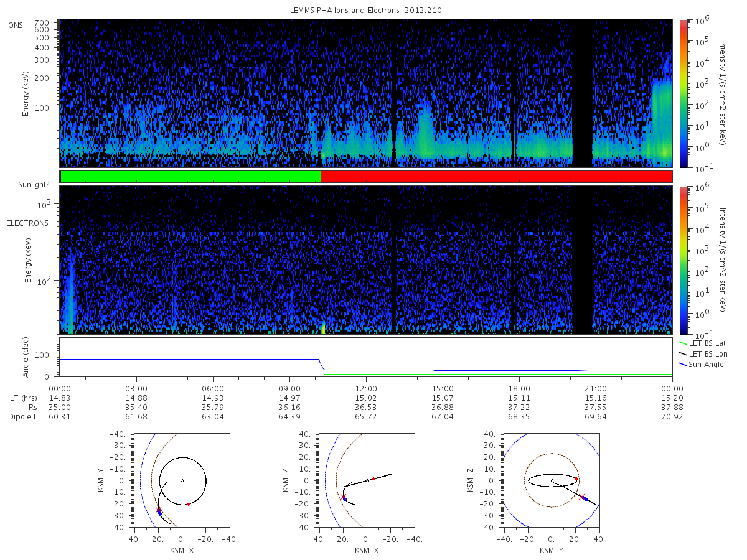Screen dimensions: 747x560
Task: Click the green sunlight bar segment
Action: coord(190,177)
